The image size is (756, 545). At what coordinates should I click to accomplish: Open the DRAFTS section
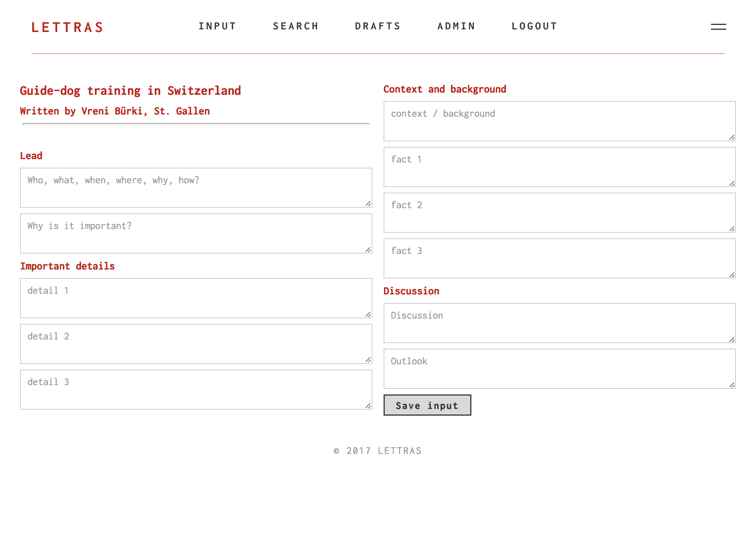click(378, 26)
